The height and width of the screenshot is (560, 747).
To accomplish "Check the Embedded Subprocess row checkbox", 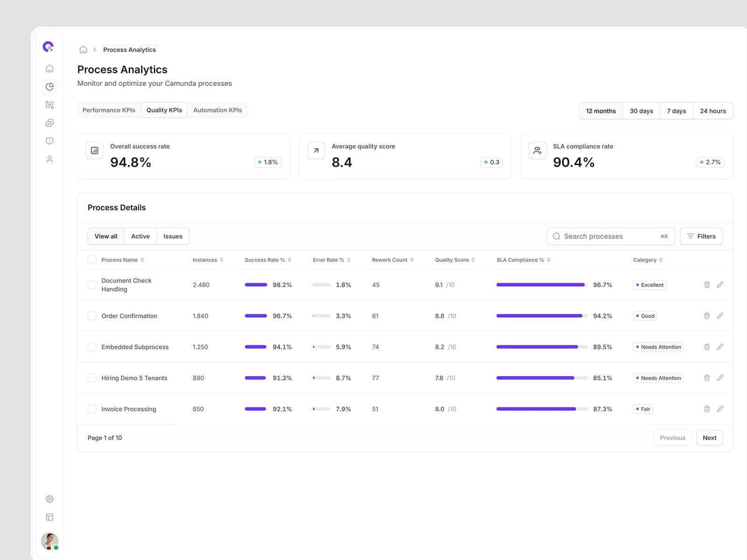I will pyautogui.click(x=92, y=347).
